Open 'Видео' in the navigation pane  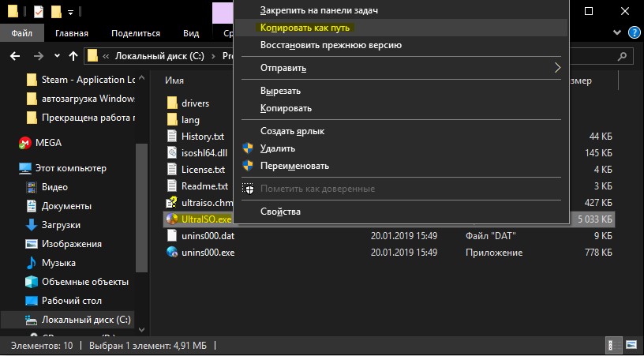pos(54,187)
